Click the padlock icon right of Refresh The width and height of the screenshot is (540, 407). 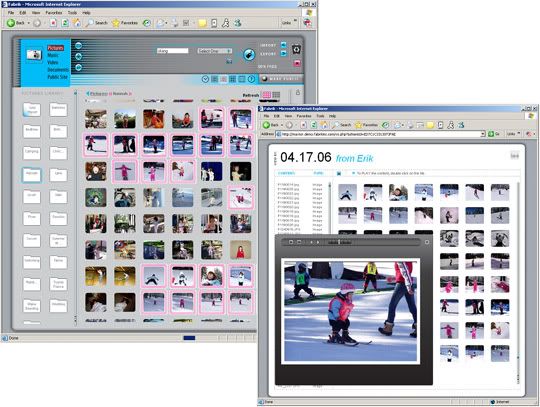tap(298, 92)
